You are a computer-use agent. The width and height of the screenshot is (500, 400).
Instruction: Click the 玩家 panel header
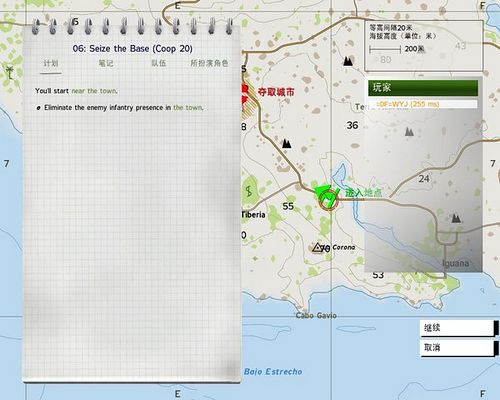click(423, 88)
